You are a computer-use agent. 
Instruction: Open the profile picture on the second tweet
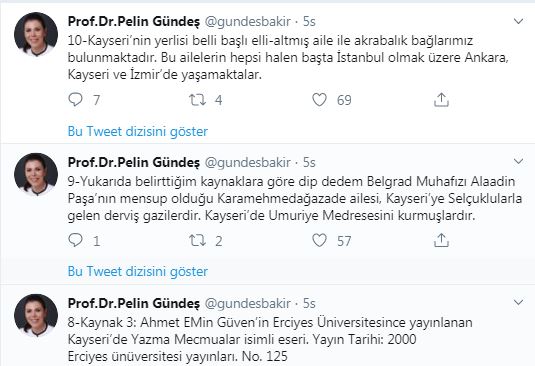tap(36, 174)
